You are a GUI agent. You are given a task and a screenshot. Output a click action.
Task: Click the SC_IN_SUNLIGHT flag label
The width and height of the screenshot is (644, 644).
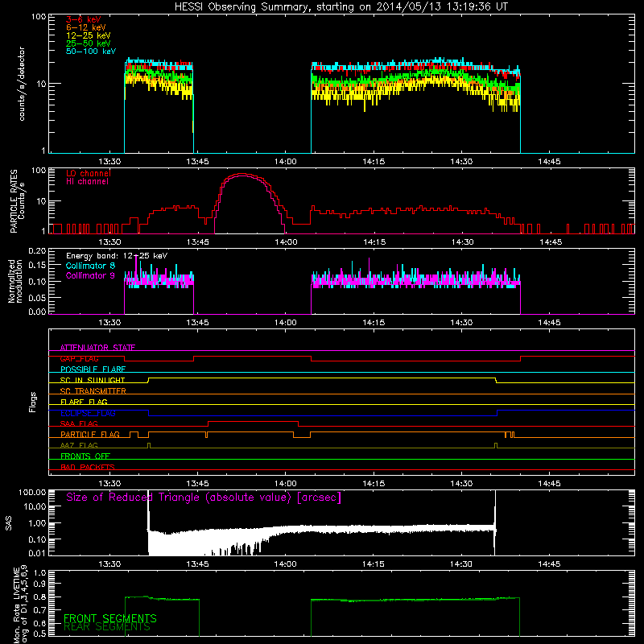[93, 380]
